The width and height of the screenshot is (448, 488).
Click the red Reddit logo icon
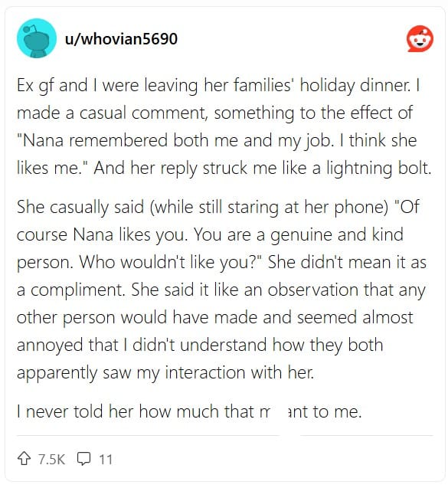pyautogui.click(x=420, y=38)
